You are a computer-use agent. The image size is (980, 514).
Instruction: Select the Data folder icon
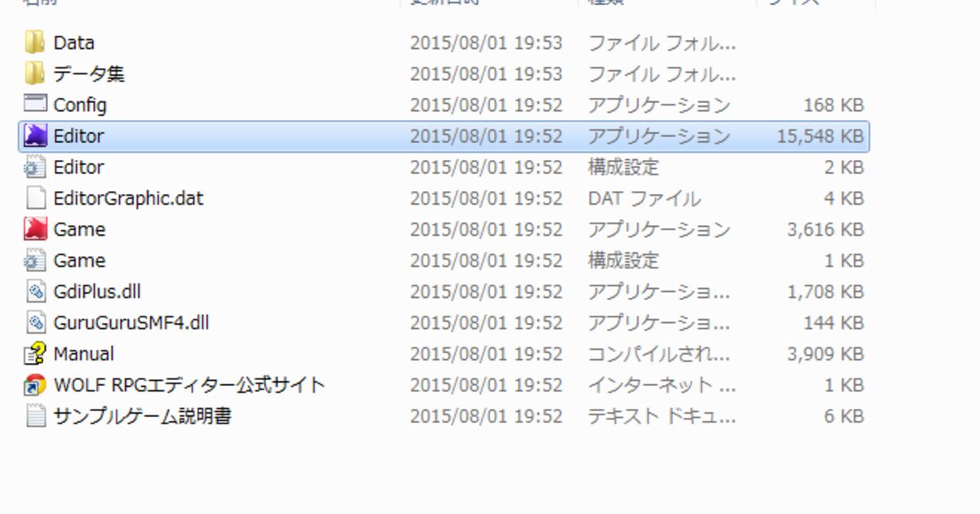click(x=35, y=42)
